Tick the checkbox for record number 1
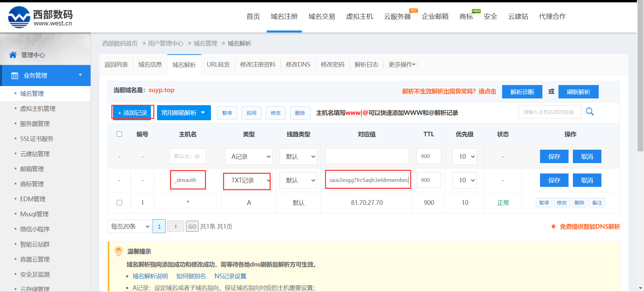 coord(119,203)
